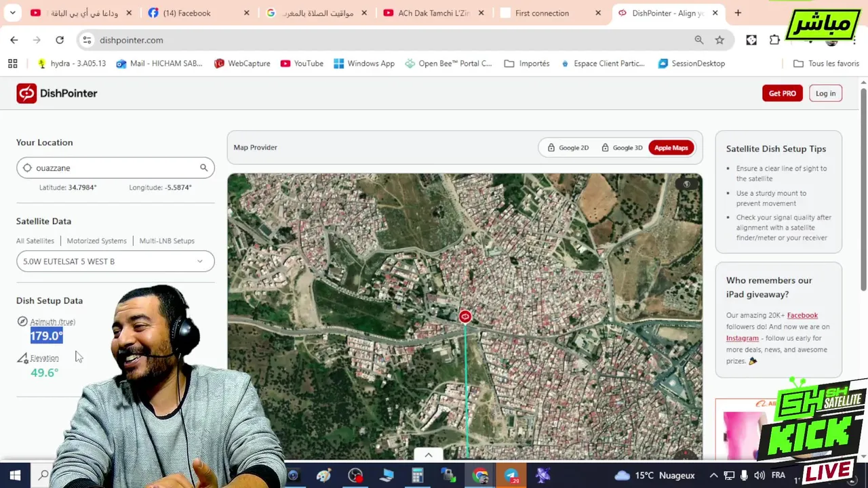Open Paint palette icon in taskbar

click(x=323, y=476)
